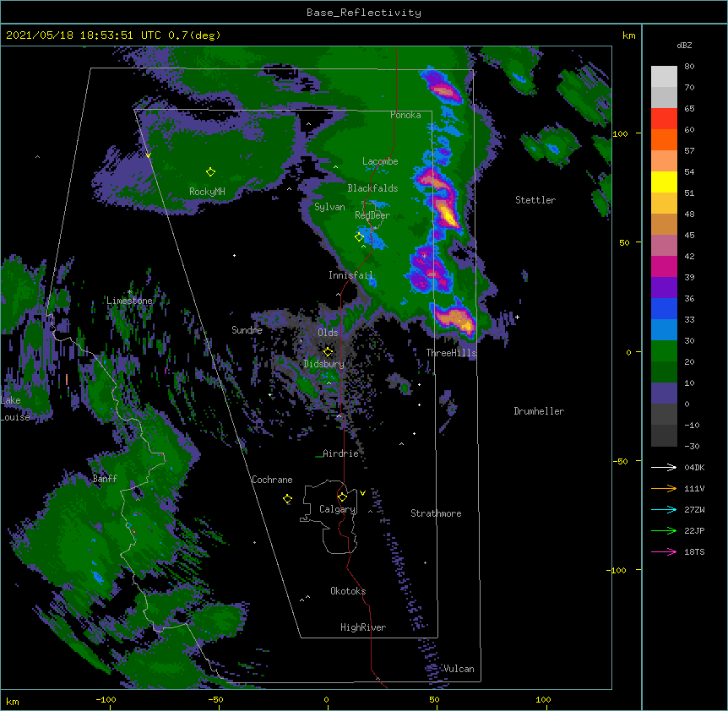Click the 18TS legend label
The image size is (728, 711).
coord(694,551)
